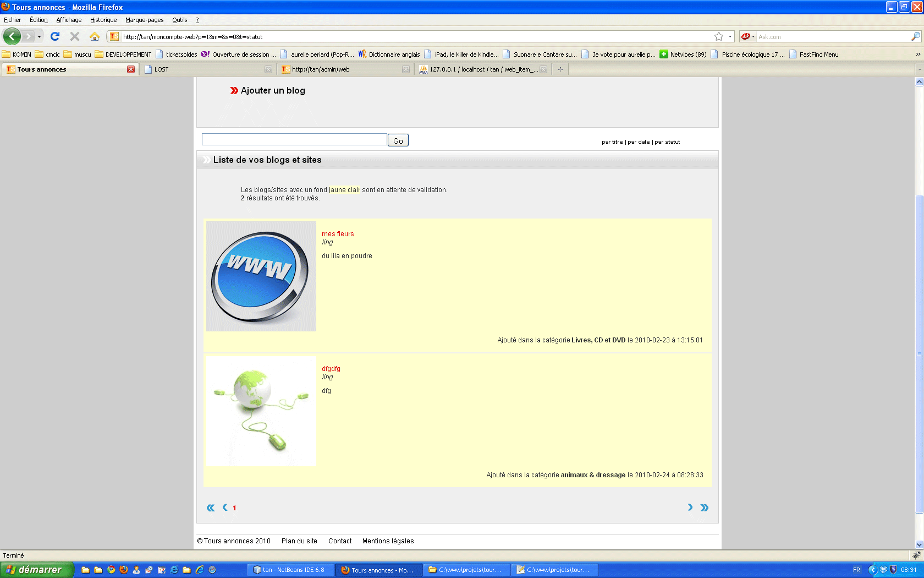Bookmark this page with the star icon
The image size is (924, 578).
719,36
